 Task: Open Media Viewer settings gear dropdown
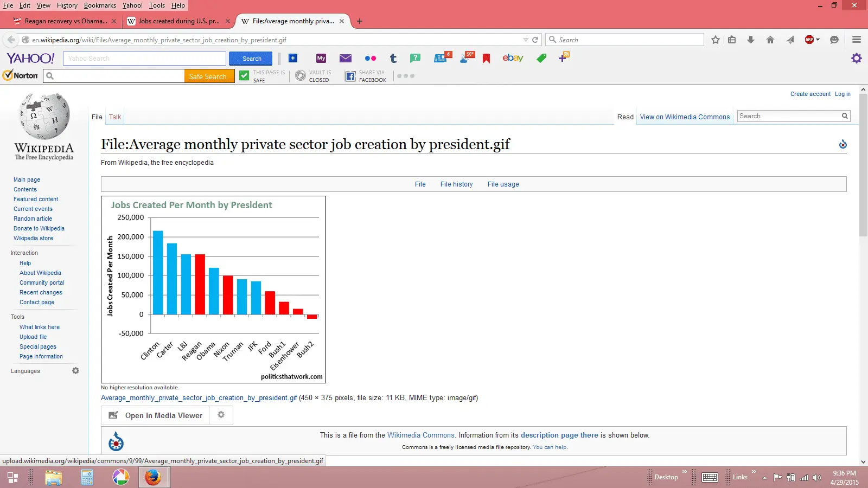(221, 415)
